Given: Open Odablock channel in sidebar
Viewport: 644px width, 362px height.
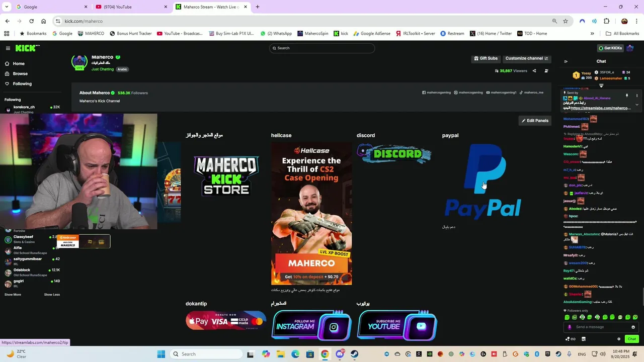Looking at the screenshot, I should pos(31,273).
